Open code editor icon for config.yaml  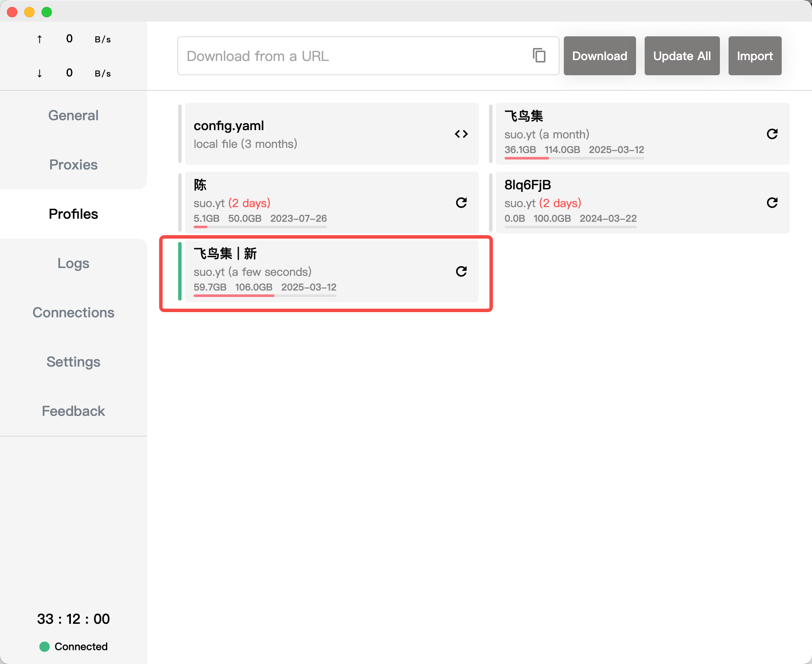point(461,134)
